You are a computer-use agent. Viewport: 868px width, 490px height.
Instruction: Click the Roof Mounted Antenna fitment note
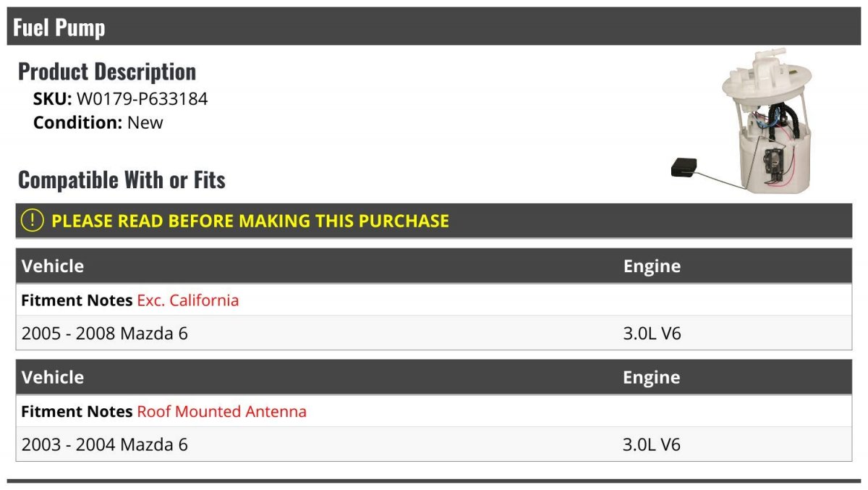pos(222,411)
